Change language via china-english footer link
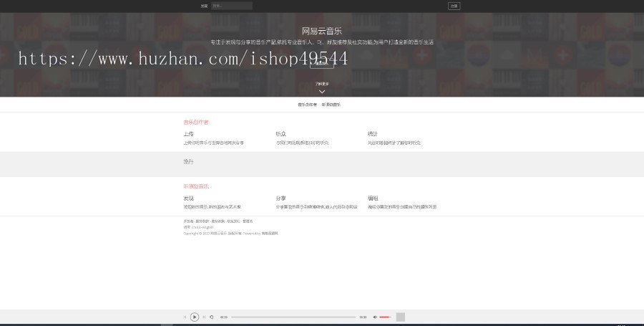Image resolution: width=644 pixels, height=326 pixels. pos(203,227)
